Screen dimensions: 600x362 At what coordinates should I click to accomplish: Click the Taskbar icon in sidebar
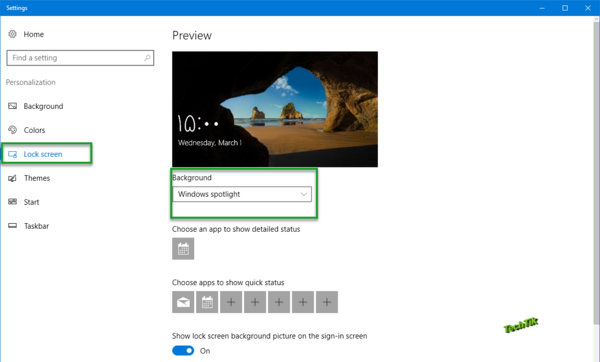point(12,226)
